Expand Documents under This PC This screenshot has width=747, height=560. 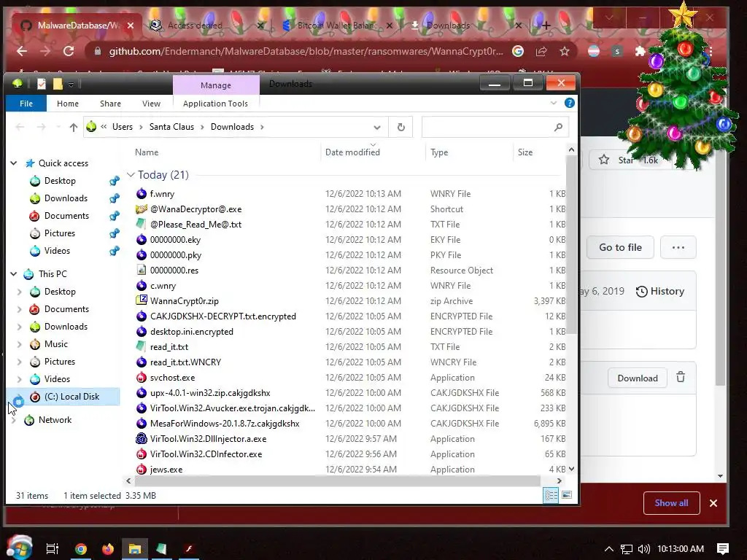click(20, 309)
